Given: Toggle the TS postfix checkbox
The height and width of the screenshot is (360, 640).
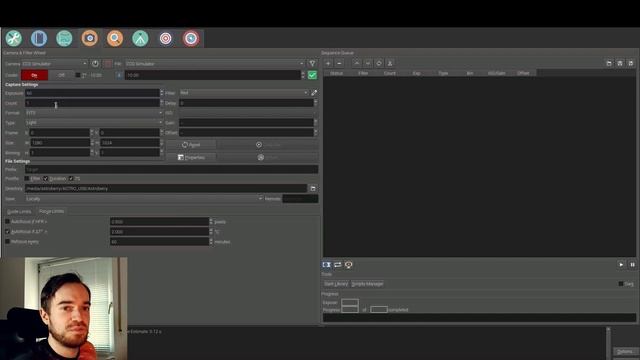Looking at the screenshot, I should 71,179.
